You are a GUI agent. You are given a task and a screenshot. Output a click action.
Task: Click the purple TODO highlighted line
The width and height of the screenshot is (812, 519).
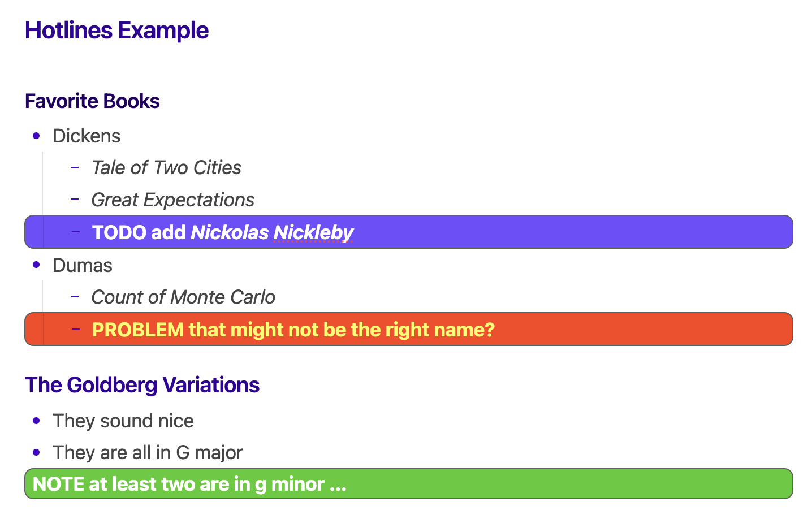[409, 232]
